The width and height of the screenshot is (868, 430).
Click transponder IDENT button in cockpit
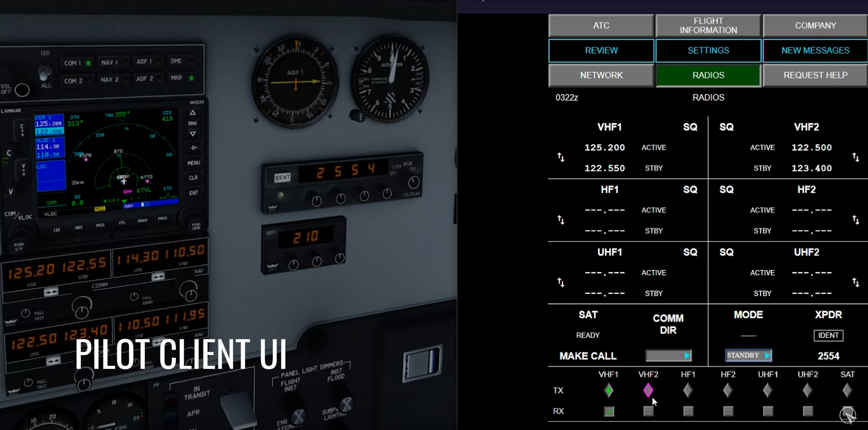pyautogui.click(x=283, y=177)
